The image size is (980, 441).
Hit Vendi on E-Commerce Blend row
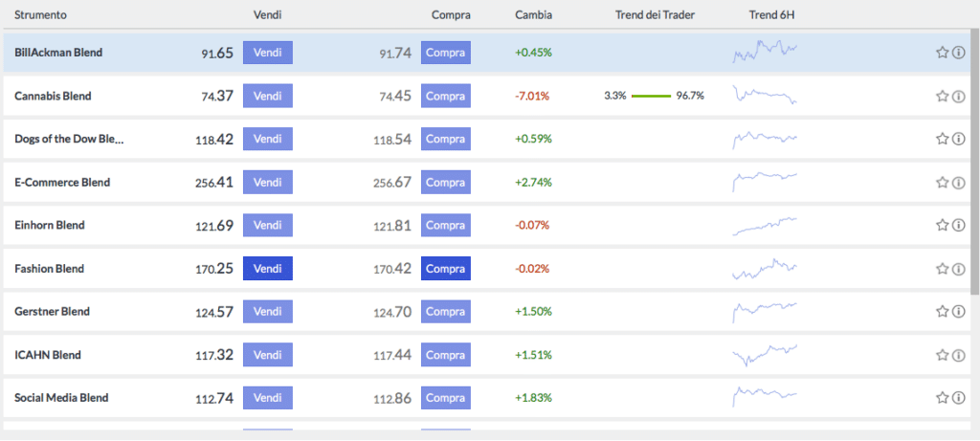(x=268, y=183)
